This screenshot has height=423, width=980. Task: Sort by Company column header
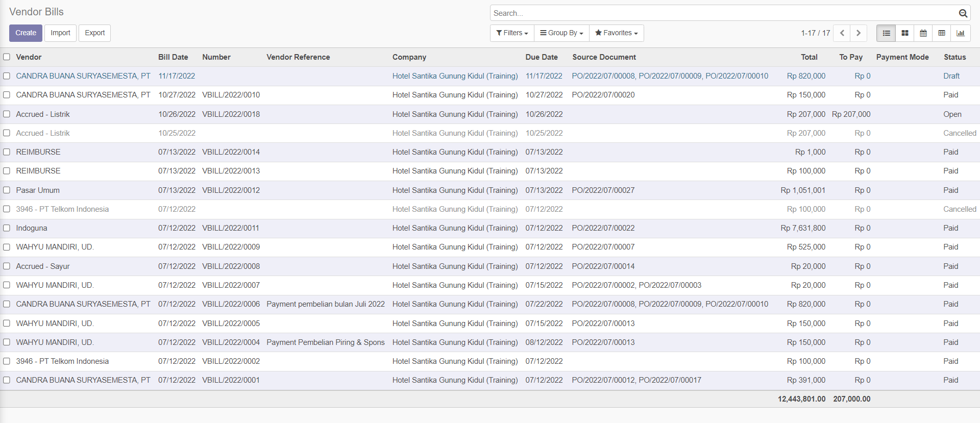(409, 57)
